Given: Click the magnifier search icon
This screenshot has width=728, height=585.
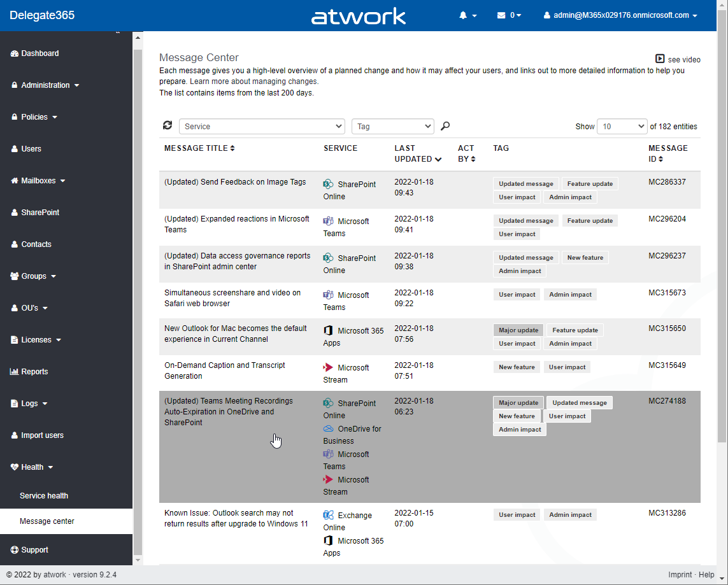Looking at the screenshot, I should pyautogui.click(x=445, y=126).
